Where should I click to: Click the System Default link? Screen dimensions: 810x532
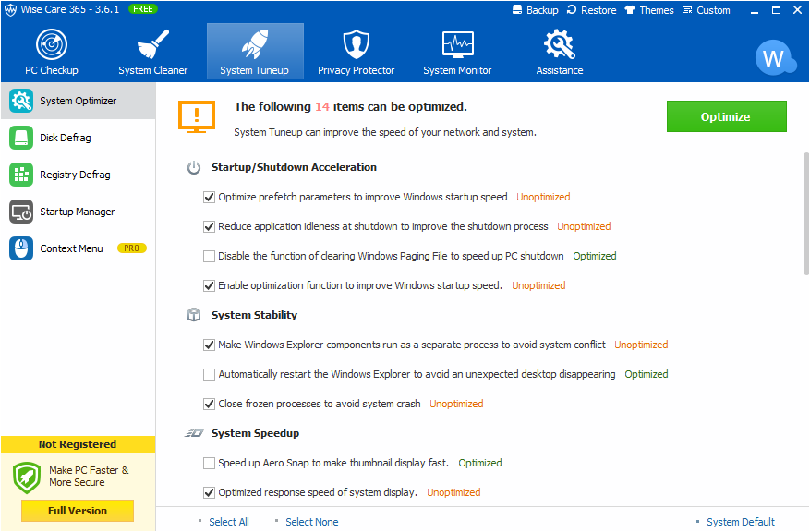(x=740, y=522)
